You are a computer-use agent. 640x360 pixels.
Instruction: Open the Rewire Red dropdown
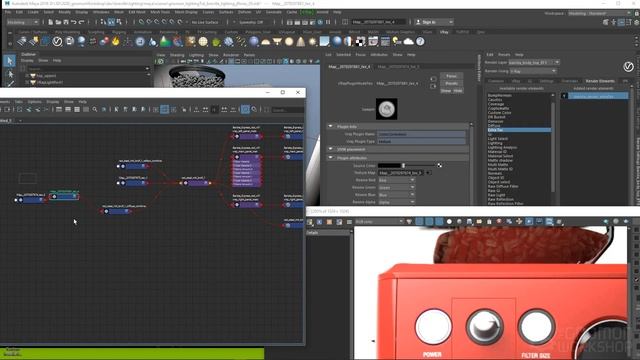(x=396, y=180)
